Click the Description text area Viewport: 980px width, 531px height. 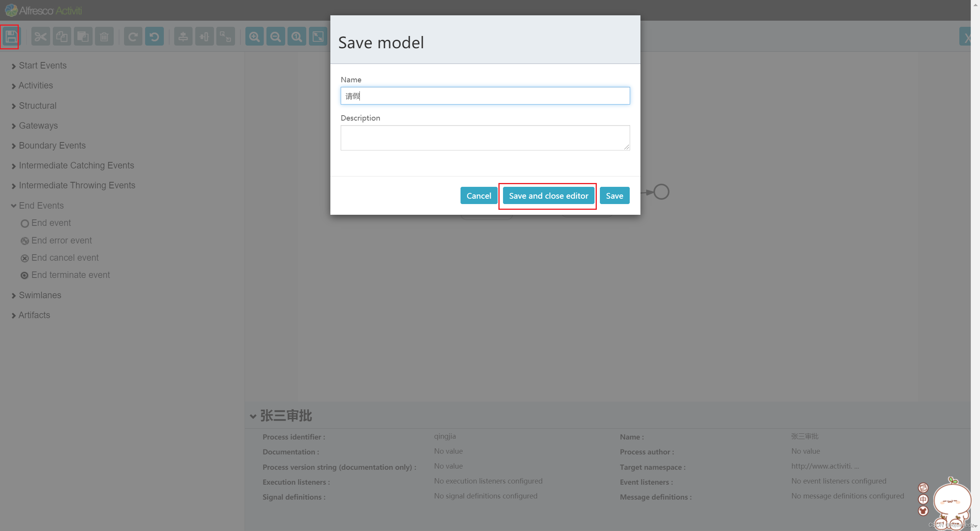point(485,137)
